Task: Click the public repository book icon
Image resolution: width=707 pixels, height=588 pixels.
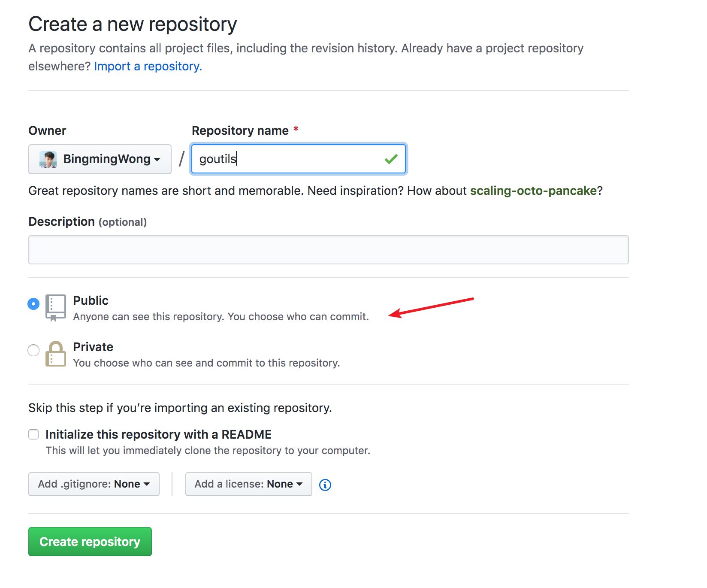Action: (56, 307)
